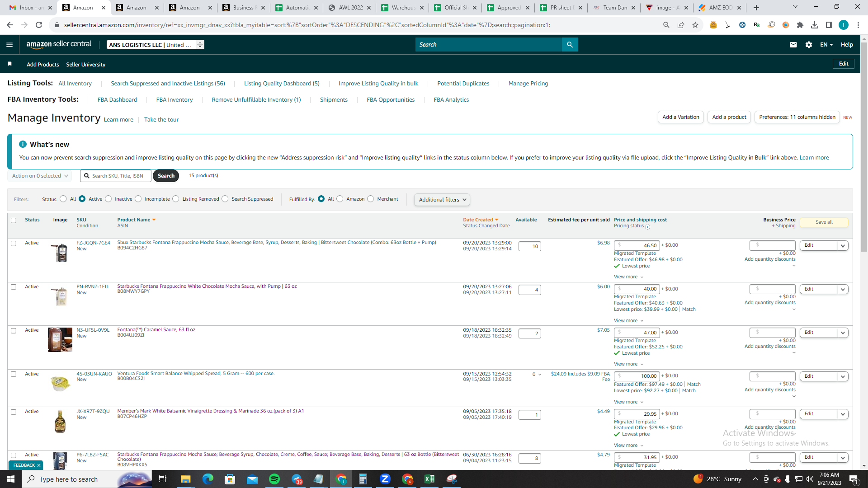The width and height of the screenshot is (868, 488).
Task: Open Edit dropdown arrow for PN-RVNZ-1EIJ row
Action: coord(843,289)
